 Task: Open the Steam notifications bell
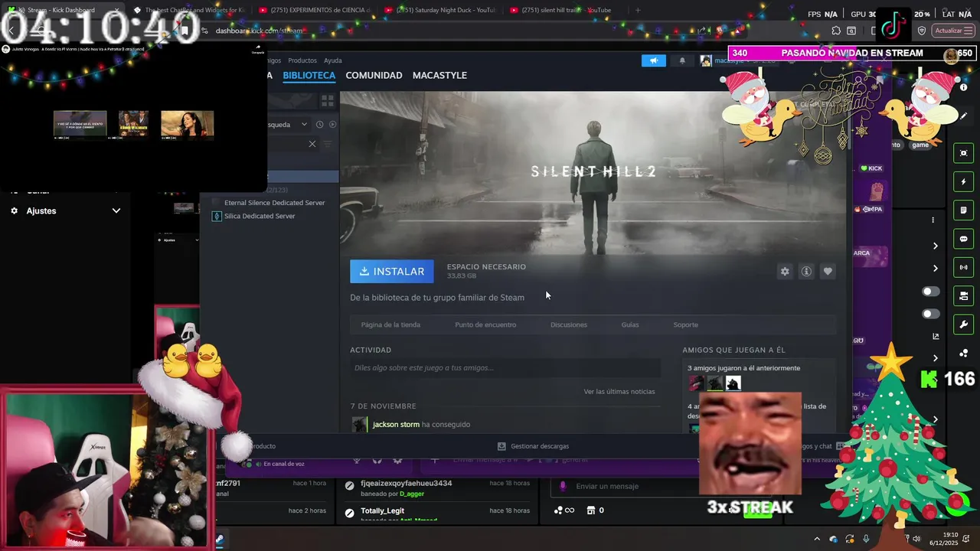coord(682,60)
